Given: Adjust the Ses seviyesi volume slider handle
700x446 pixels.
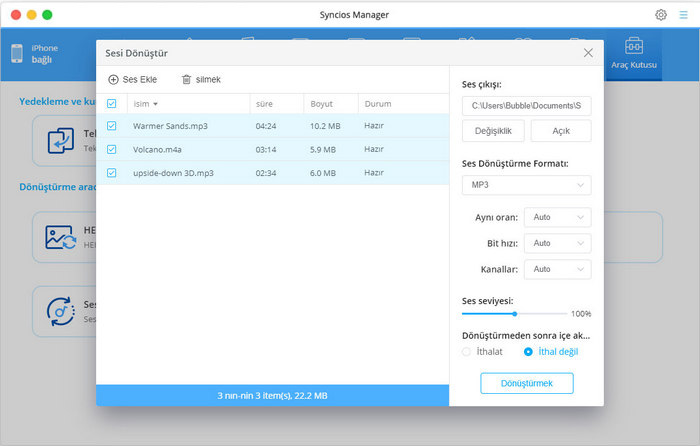Looking at the screenshot, I should point(515,314).
